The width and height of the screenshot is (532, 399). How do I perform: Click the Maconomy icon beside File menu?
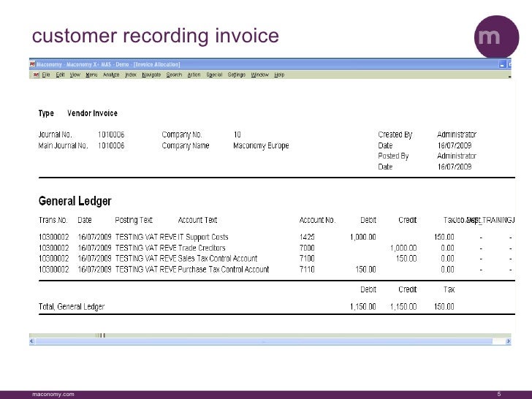click(x=36, y=75)
